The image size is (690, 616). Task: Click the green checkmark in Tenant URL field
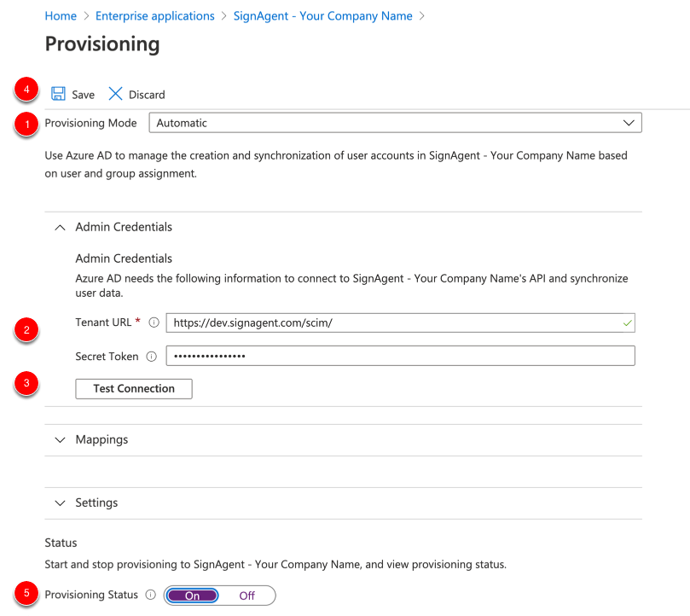tap(628, 323)
